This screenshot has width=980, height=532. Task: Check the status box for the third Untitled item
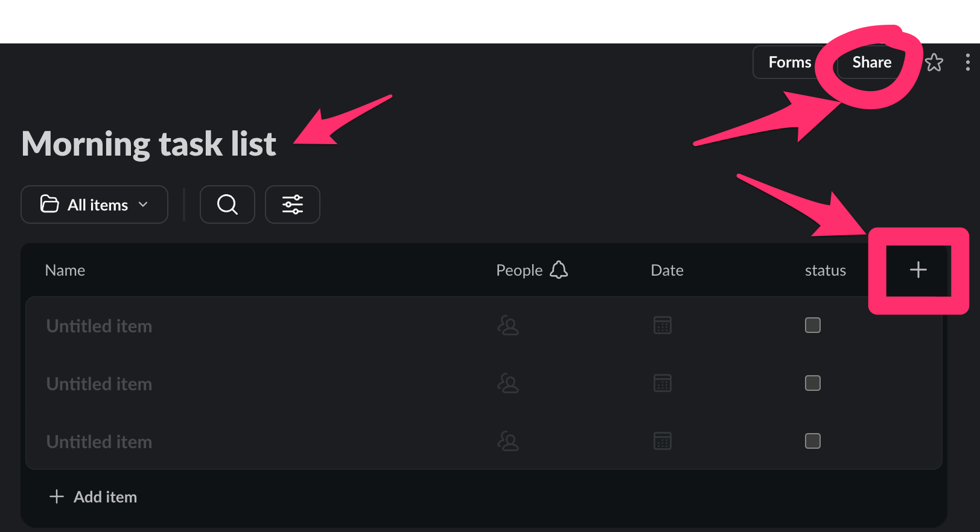pos(812,441)
